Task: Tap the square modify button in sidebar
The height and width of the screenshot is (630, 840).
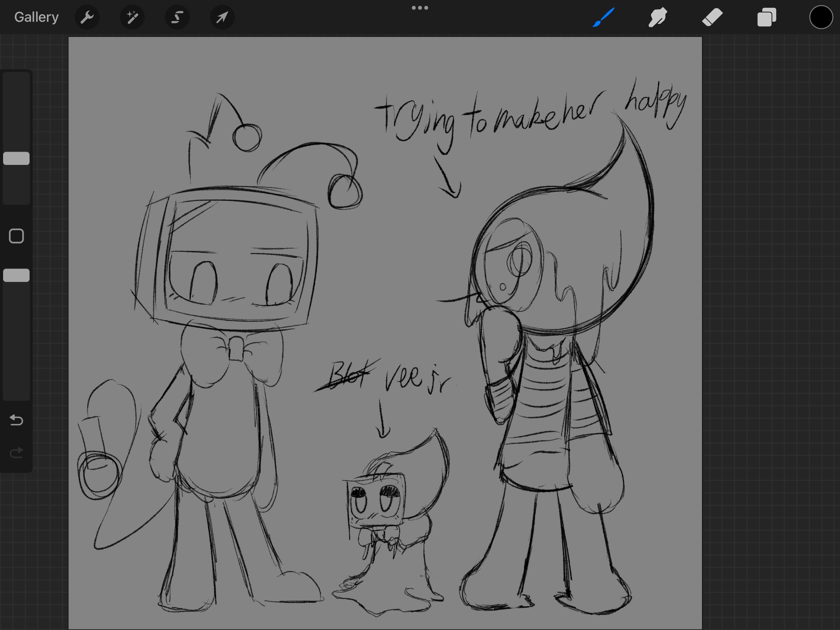Action: coord(16,236)
